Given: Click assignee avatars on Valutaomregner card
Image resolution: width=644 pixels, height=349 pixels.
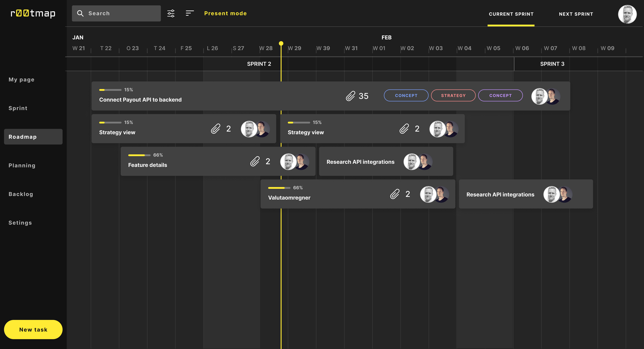Looking at the screenshot, I should (435, 194).
